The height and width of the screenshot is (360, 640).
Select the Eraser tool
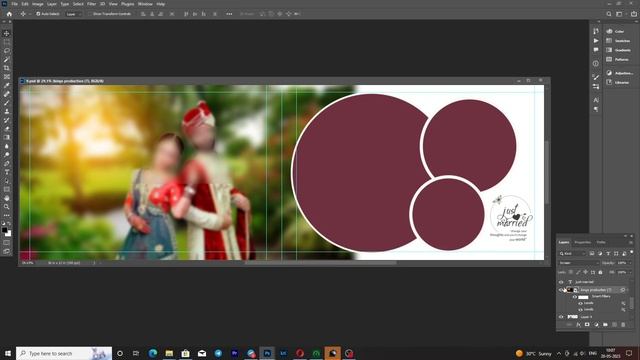7,129
